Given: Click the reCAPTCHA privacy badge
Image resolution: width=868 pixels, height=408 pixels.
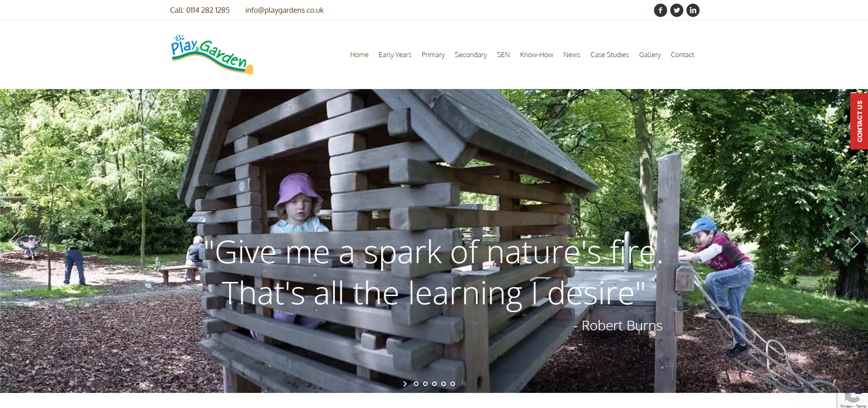Looking at the screenshot, I should point(852,399).
